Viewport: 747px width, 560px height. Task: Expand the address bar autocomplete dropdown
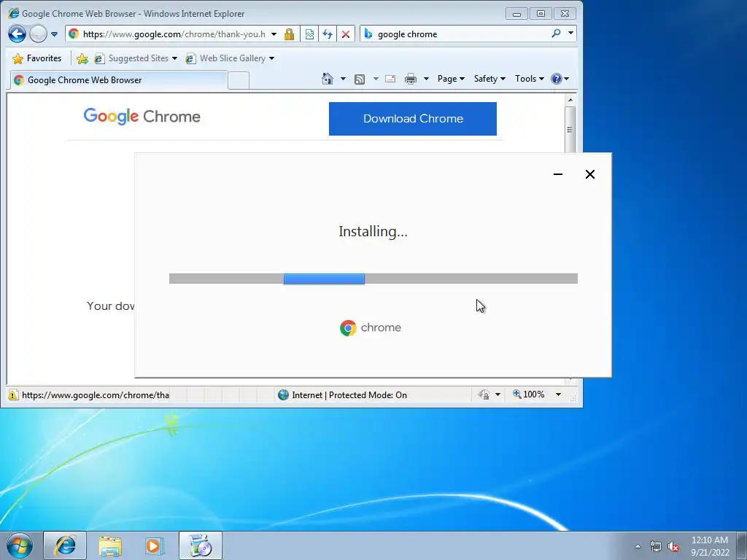[274, 34]
